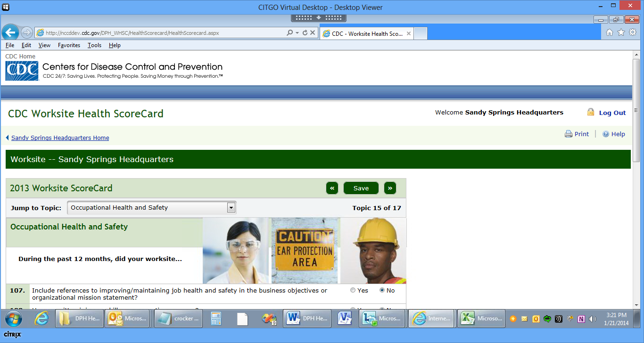Click the 'Occupational Health and Safety' section heading
The width and height of the screenshot is (644, 343).
pyautogui.click(x=69, y=227)
